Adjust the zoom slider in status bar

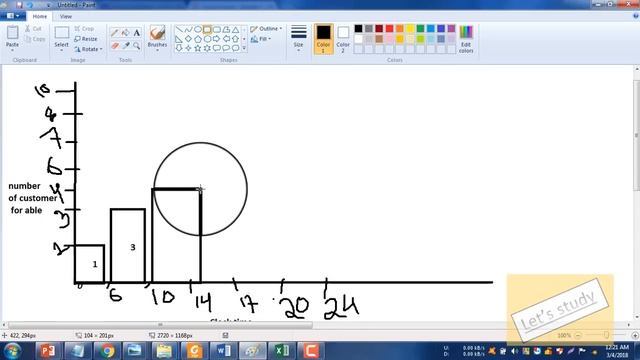[x=606, y=335]
